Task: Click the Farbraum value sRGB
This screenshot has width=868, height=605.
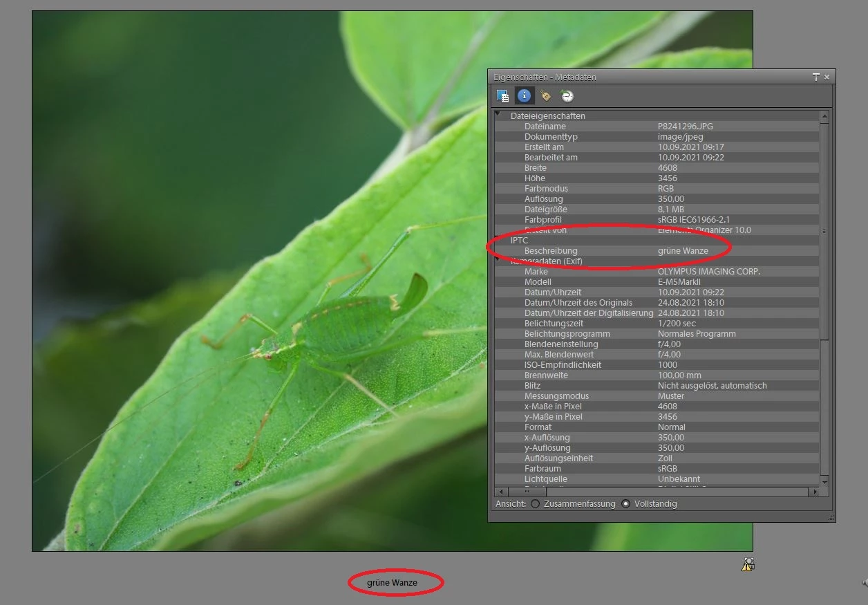Action: [x=668, y=468]
